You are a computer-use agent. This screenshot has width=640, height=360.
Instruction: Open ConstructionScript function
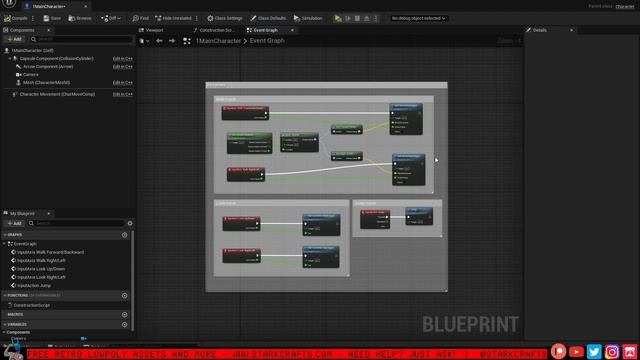pos(31,305)
